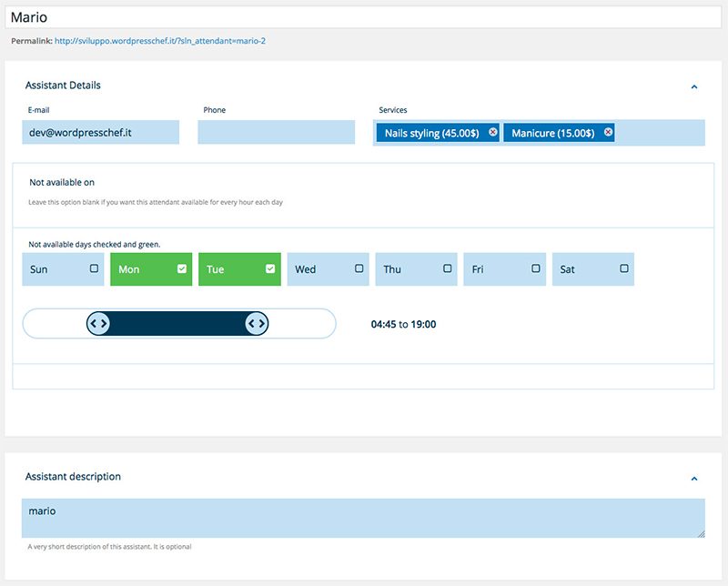Screen dimensions: 728x586
Task: Uncheck the Mon unavailable day checkbox
Action: 182,269
